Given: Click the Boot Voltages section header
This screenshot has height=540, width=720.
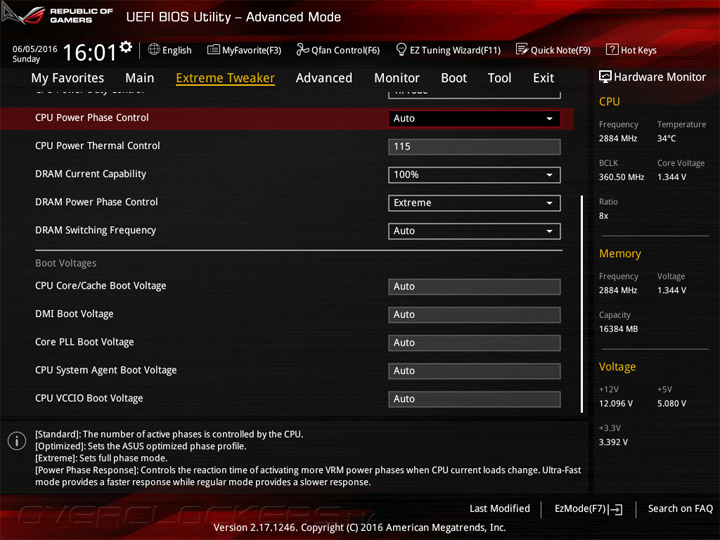Looking at the screenshot, I should [66, 263].
